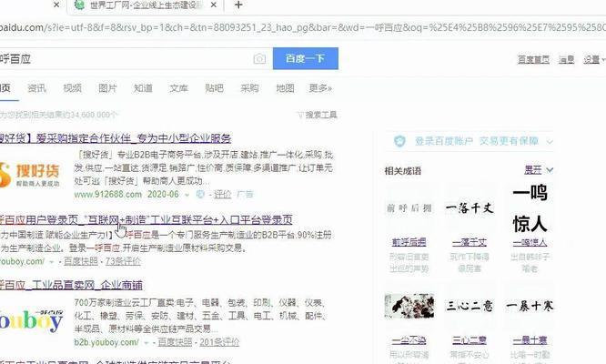Click the shield icon beside 登录百度账户

tap(399, 141)
